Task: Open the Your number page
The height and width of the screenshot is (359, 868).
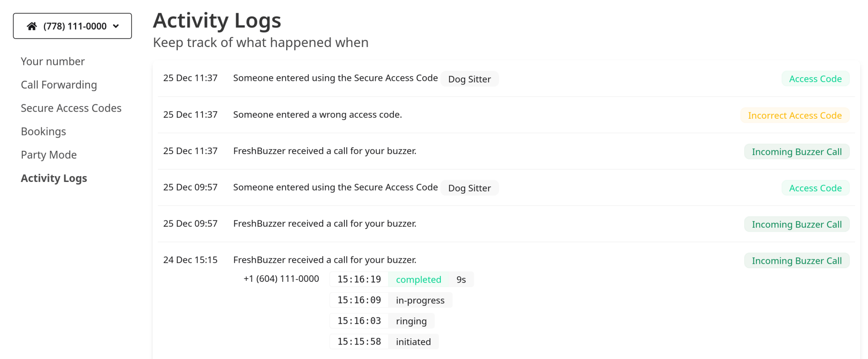Action: coord(52,61)
